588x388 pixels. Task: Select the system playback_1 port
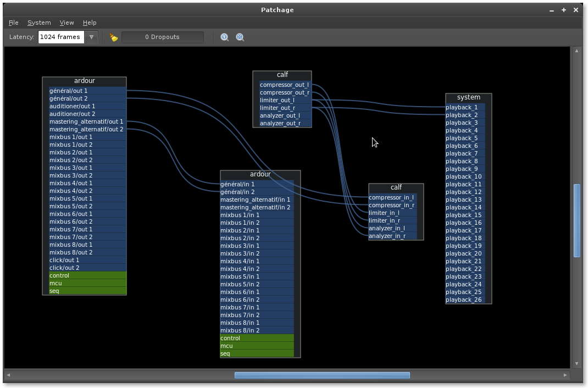[x=464, y=108]
